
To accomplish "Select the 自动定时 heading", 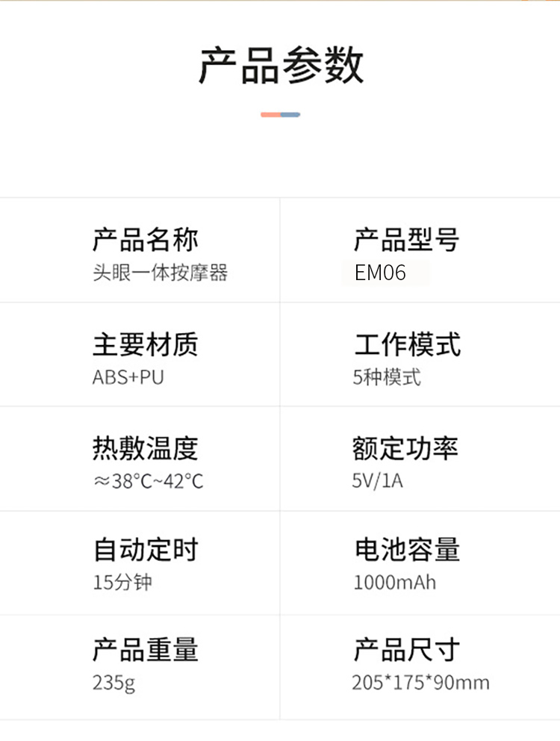I will 146,550.
